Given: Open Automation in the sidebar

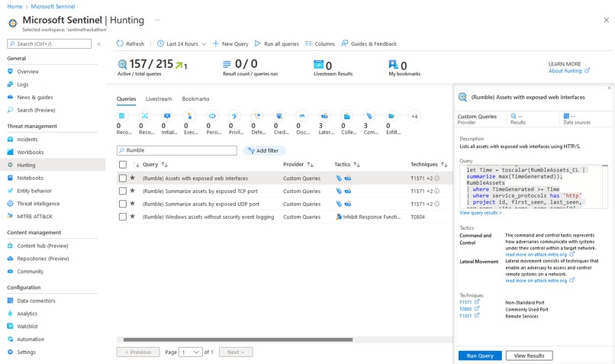Looking at the screenshot, I should coord(31,340).
